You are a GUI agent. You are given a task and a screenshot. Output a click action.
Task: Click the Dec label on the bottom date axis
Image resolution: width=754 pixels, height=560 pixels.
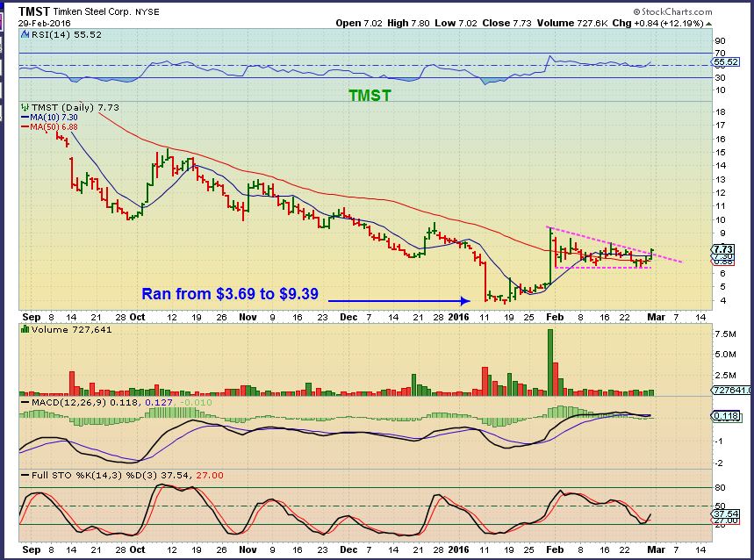coord(348,549)
